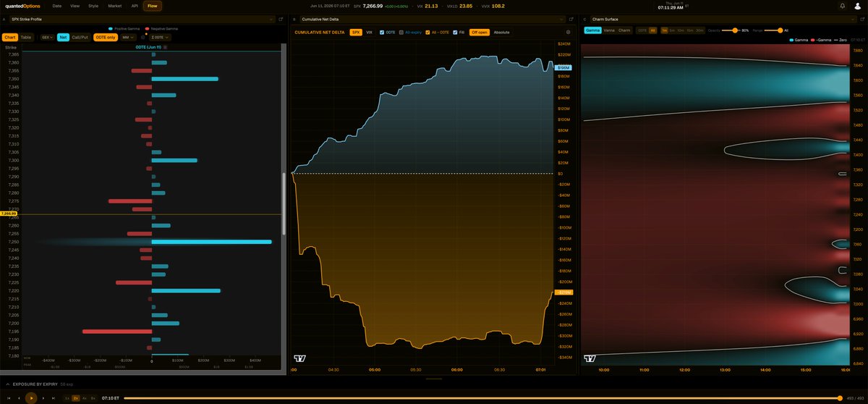
Task: Open Cumulative Net Delta settings gear
Action: (x=568, y=33)
